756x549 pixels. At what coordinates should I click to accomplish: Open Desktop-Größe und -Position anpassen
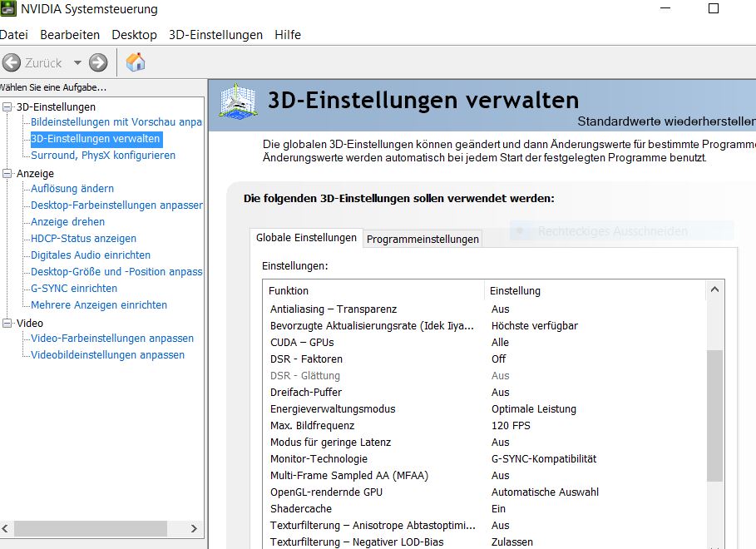point(116,272)
